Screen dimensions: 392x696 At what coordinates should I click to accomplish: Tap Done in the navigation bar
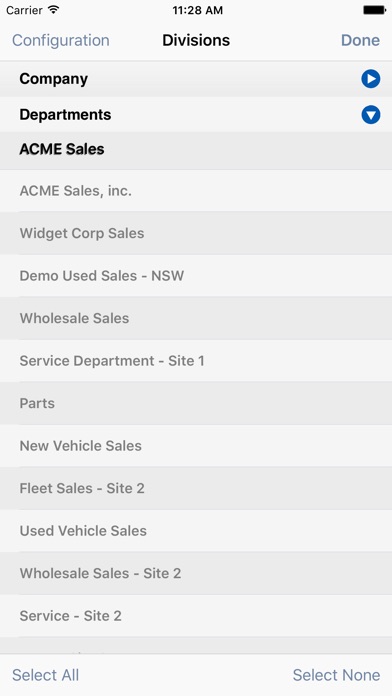[x=360, y=40]
